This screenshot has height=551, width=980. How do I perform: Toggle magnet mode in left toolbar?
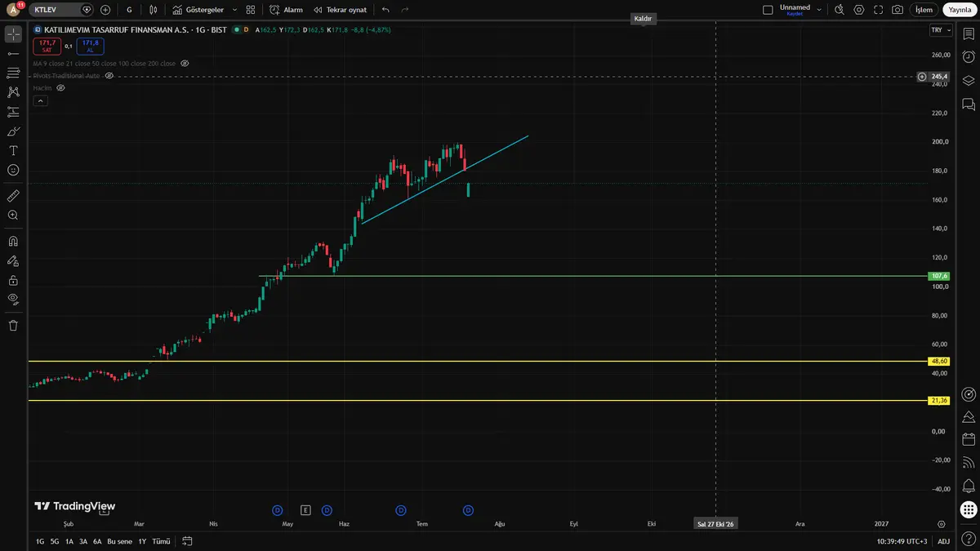[x=13, y=242]
